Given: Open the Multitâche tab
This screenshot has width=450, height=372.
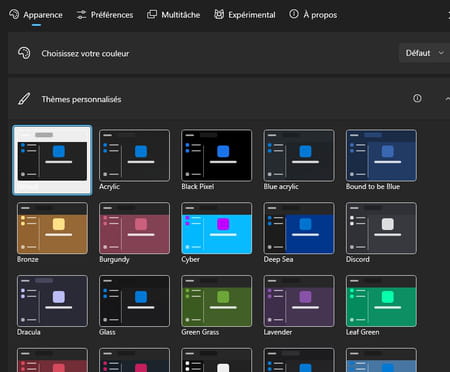Looking at the screenshot, I should pos(173,15).
